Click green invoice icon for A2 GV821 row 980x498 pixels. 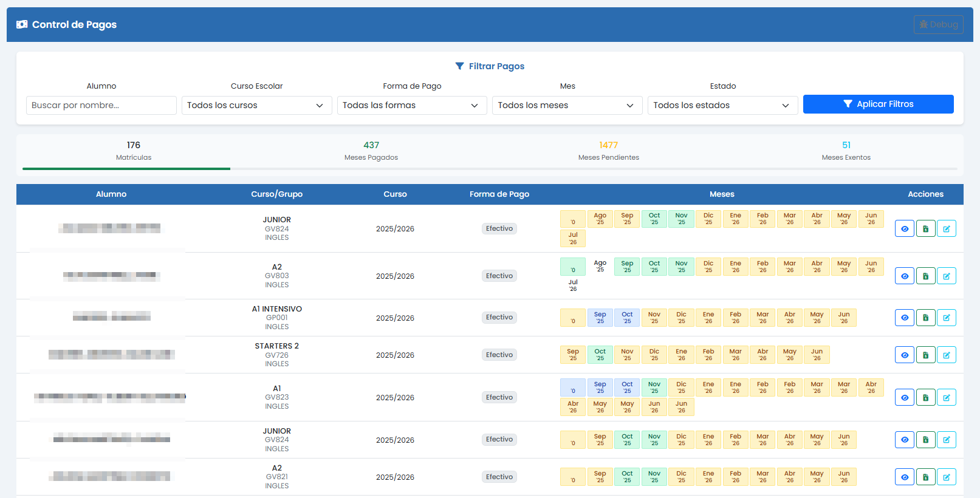925,477
